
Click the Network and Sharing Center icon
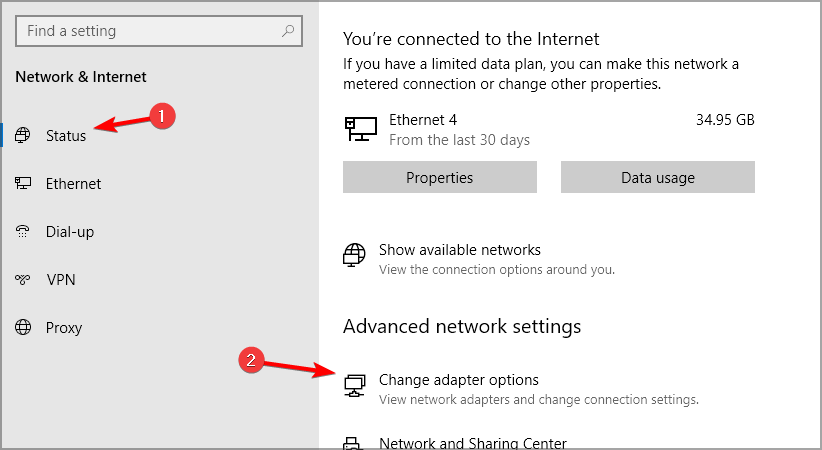[353, 443]
